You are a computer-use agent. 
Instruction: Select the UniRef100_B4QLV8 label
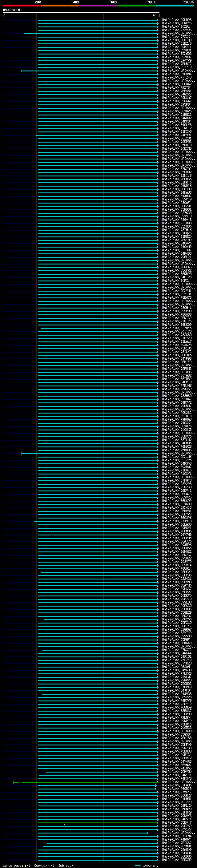click(176, 125)
